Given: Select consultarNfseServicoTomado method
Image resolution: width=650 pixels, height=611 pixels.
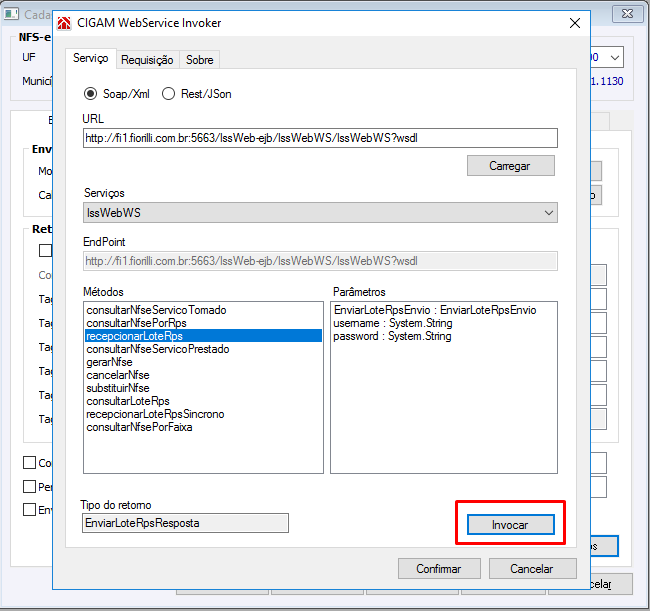Looking at the screenshot, I should point(203,310).
